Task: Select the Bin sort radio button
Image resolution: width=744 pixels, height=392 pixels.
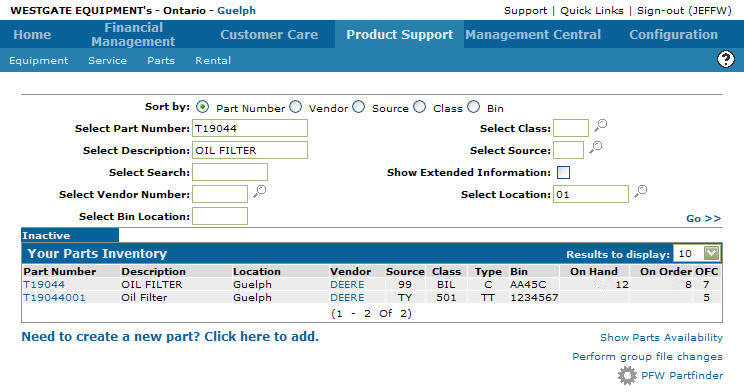Action: click(x=474, y=107)
